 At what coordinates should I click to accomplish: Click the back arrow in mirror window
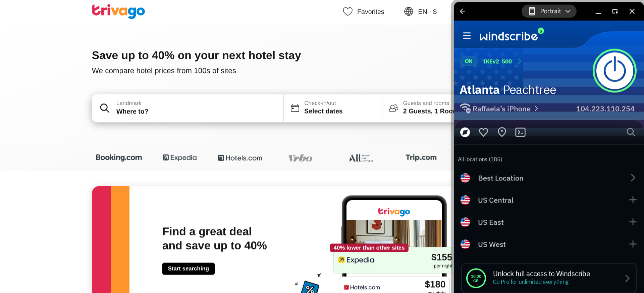coord(463,11)
